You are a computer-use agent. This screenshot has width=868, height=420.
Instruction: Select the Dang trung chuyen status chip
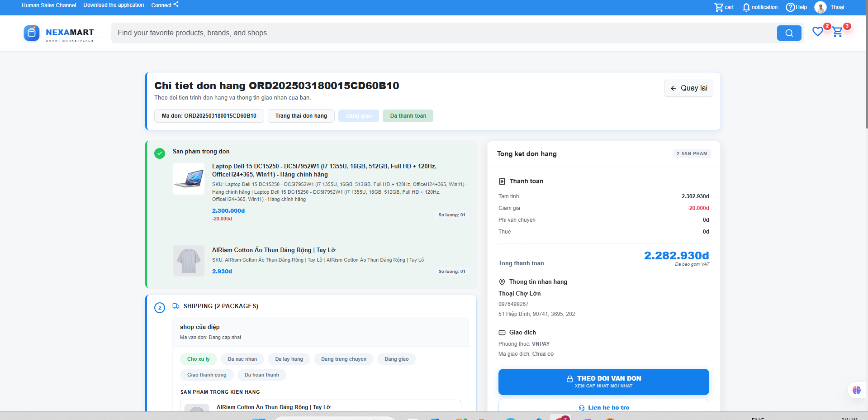tap(344, 359)
